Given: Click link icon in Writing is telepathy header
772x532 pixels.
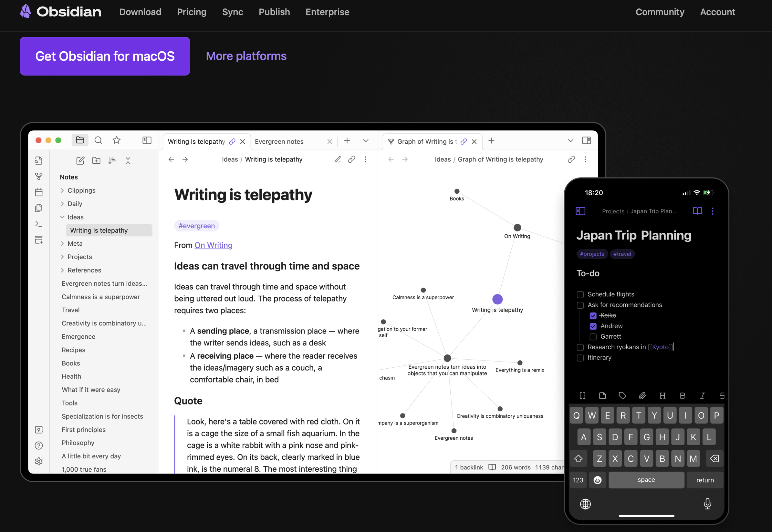Looking at the screenshot, I should coord(351,159).
